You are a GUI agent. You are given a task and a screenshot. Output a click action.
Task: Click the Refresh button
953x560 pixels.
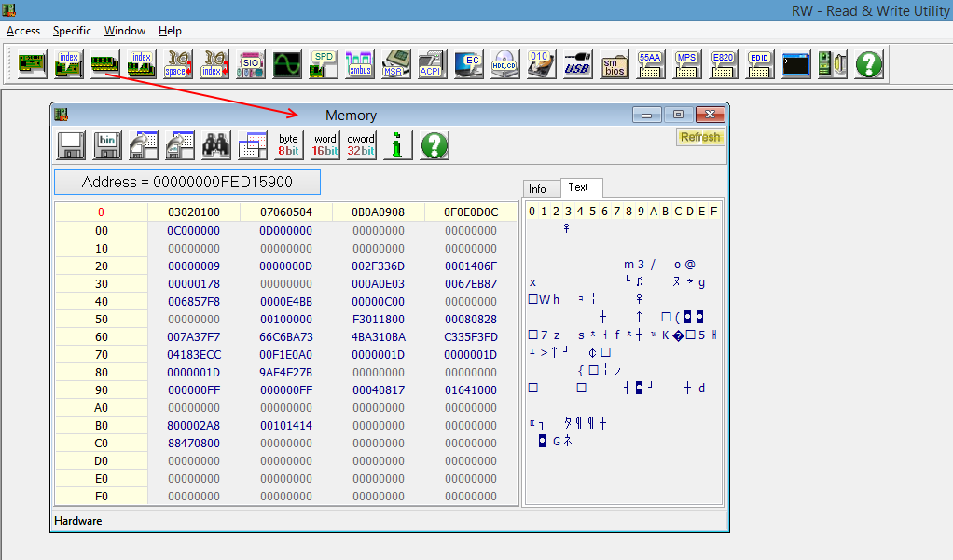(x=700, y=137)
